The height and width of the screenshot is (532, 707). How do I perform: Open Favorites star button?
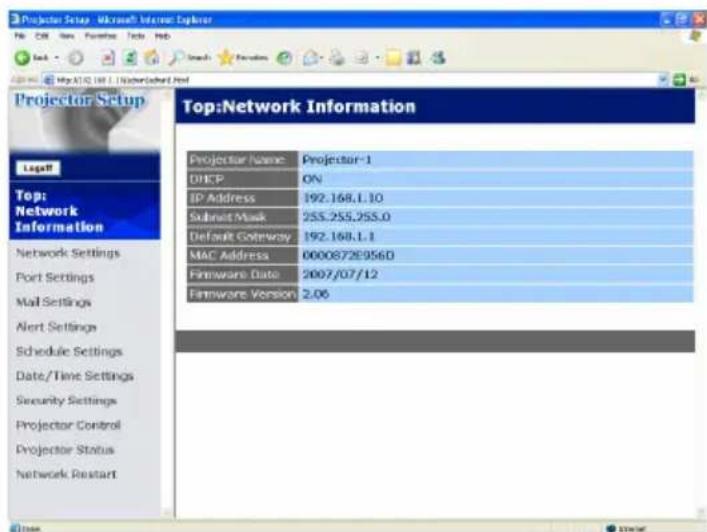243,58
